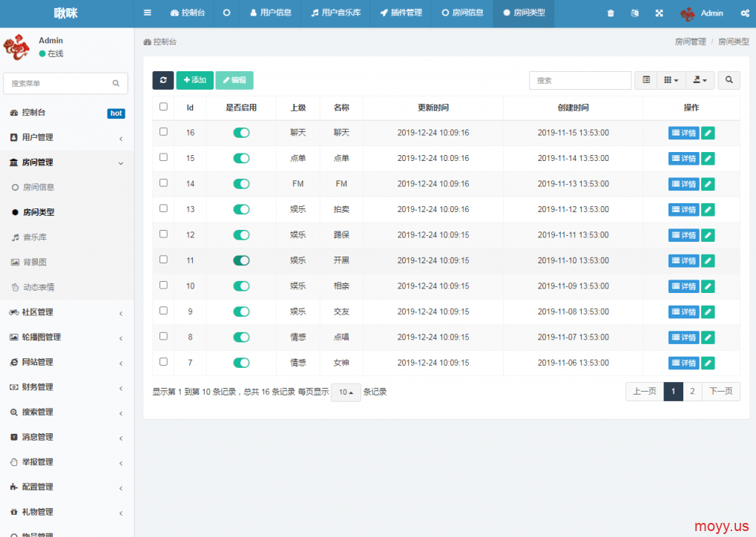This screenshot has width=756, height=537.
Task: Toggle the sidebar hamburger menu icon
Action: (148, 13)
